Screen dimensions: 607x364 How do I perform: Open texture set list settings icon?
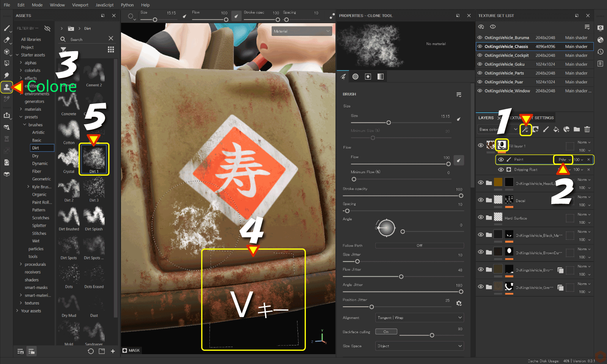coord(587,27)
